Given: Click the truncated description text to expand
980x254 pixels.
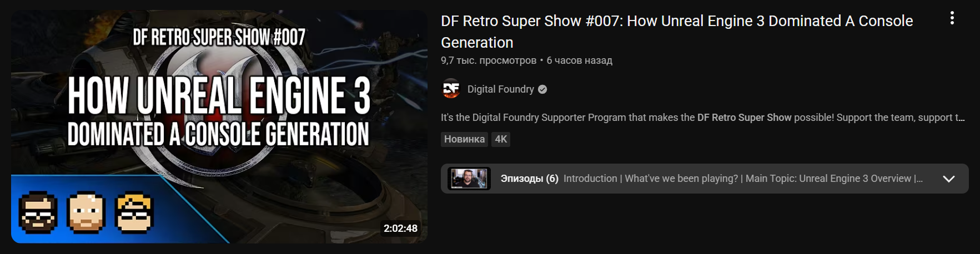Looking at the screenshot, I should 702,118.
